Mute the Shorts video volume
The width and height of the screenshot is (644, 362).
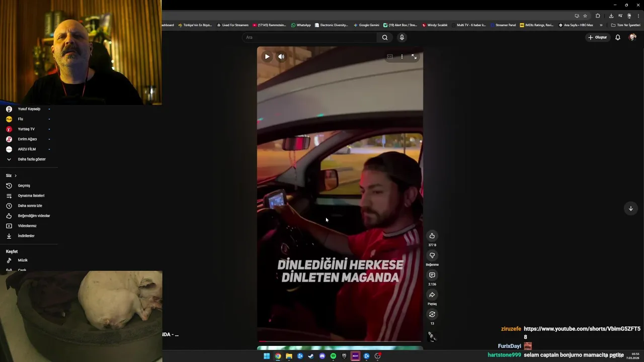point(281,57)
